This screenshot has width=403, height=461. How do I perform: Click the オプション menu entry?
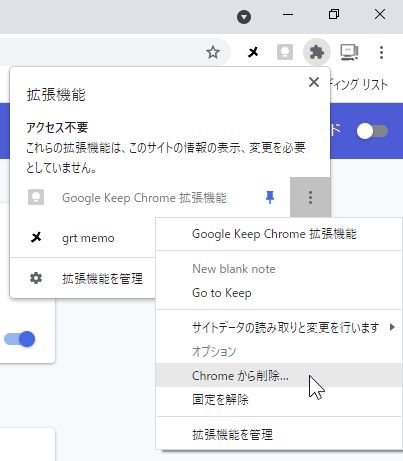pyautogui.click(x=279, y=351)
